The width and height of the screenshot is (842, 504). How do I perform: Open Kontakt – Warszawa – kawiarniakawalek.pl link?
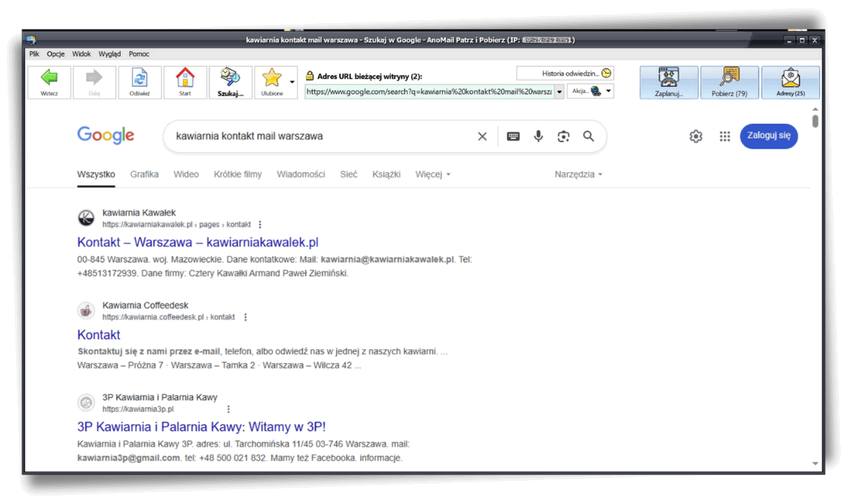coord(198,243)
